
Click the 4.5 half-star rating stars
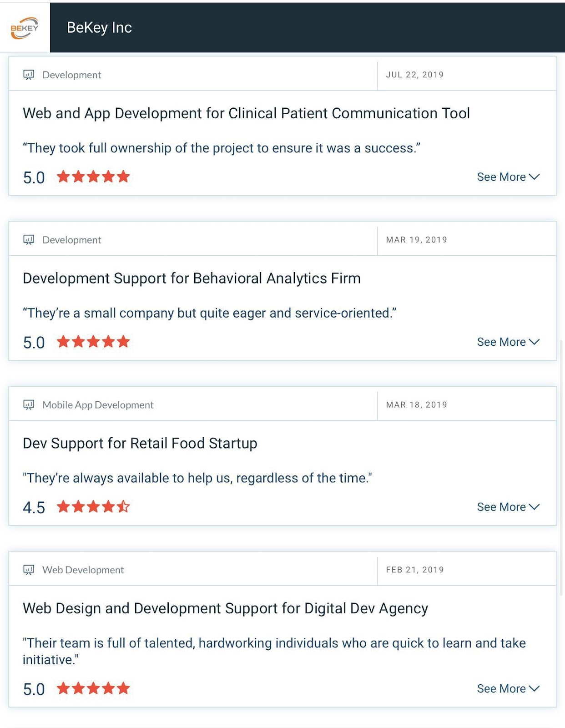tap(93, 506)
